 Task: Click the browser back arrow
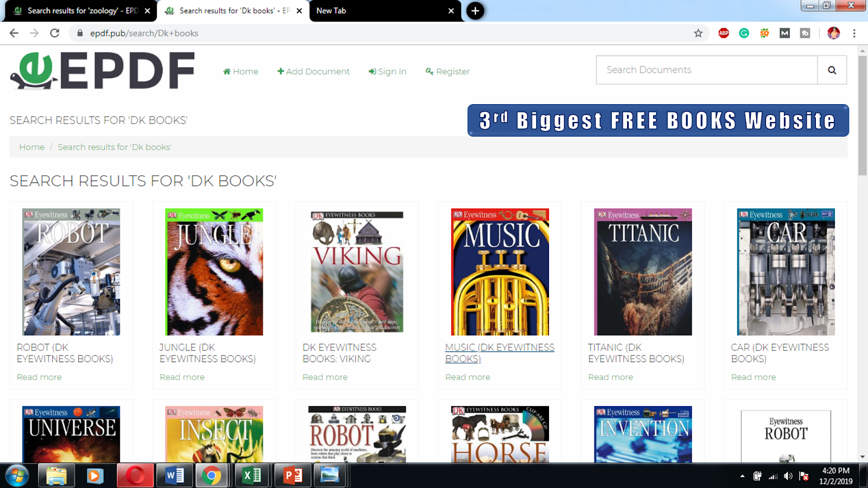(14, 33)
